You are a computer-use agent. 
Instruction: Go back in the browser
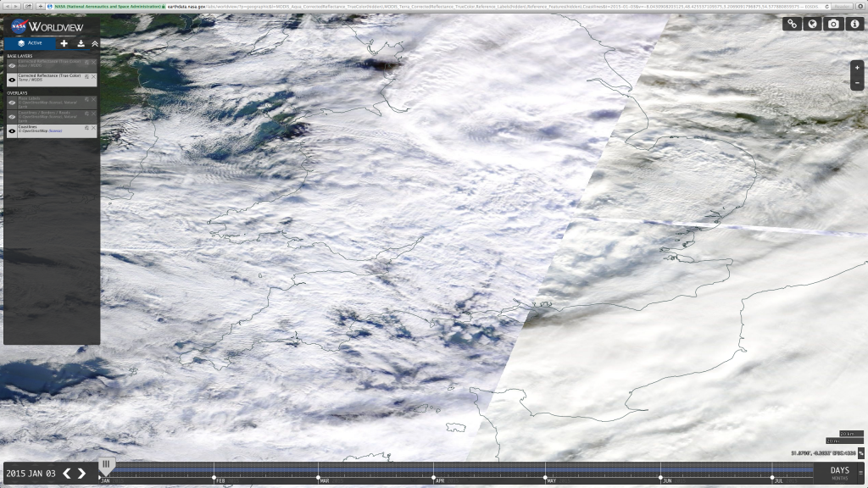(7, 7)
